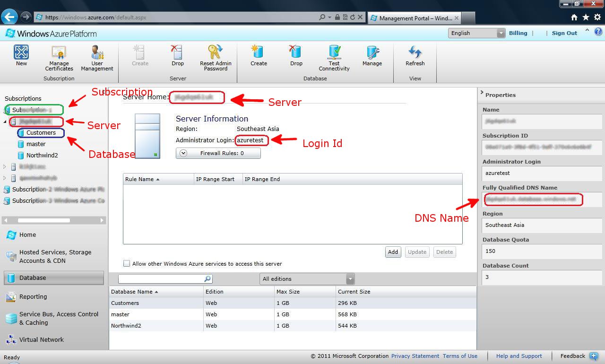This screenshot has width=605, height=364.
Task: Open the Reset Admin Password tool
Action: [x=216, y=57]
